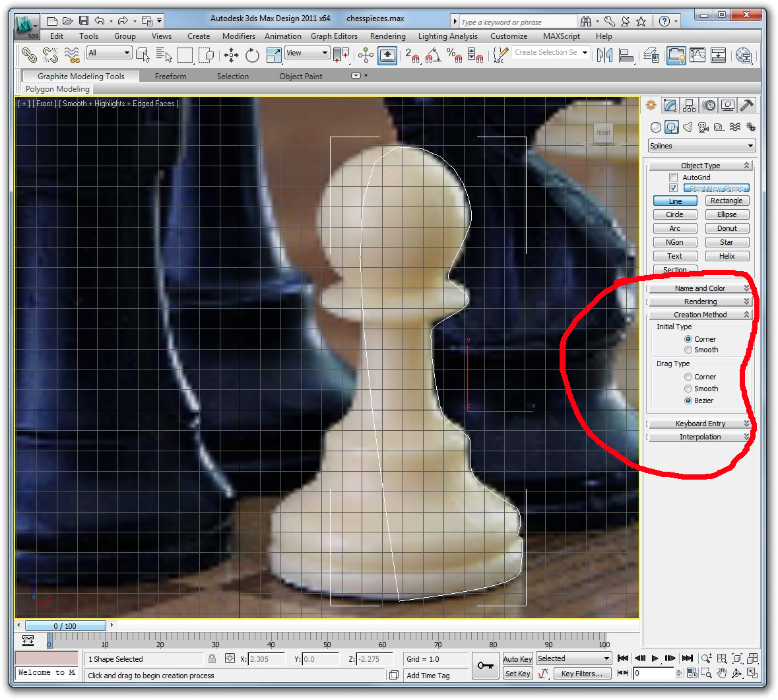
Task: Select Smooth under Initial Type
Action: pos(688,350)
